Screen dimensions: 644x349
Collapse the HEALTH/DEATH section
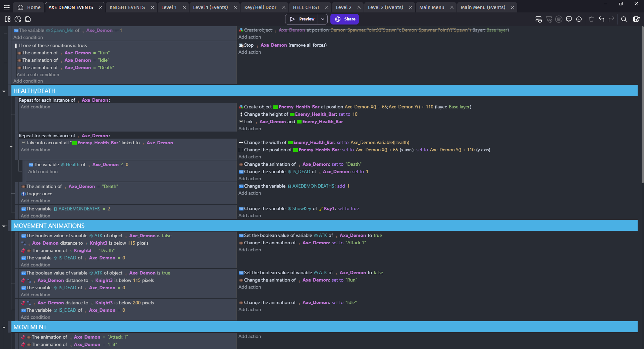(x=4, y=91)
